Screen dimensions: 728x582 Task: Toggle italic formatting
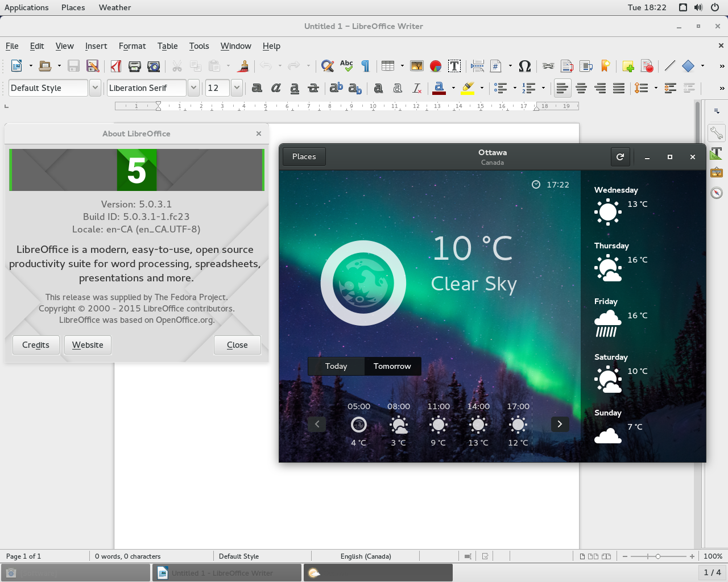click(x=276, y=88)
